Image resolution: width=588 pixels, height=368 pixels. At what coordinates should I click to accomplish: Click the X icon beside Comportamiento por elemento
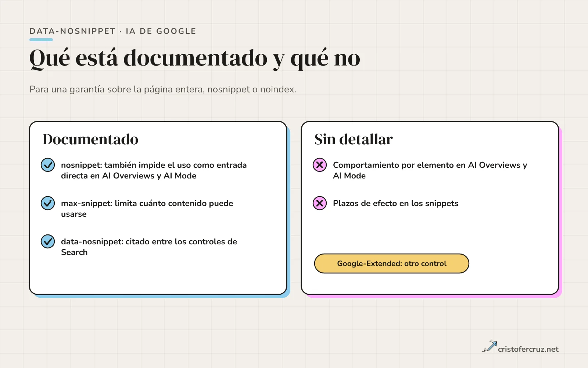coord(320,165)
